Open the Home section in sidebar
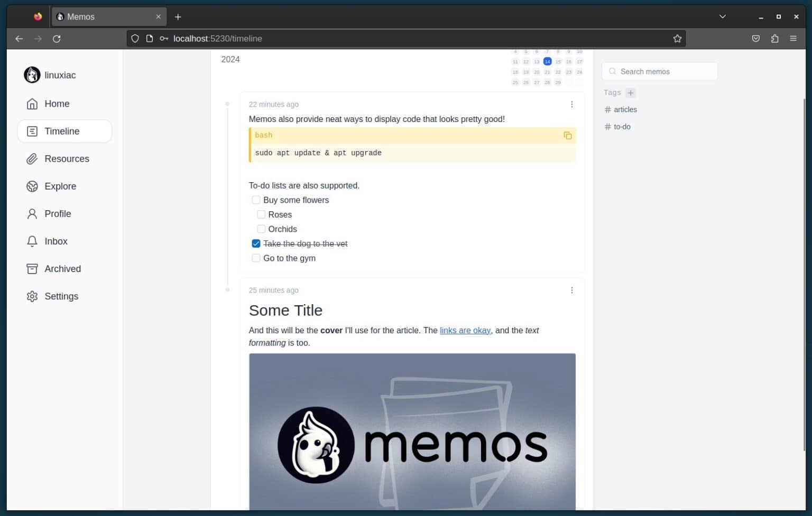812x516 pixels. tap(57, 104)
